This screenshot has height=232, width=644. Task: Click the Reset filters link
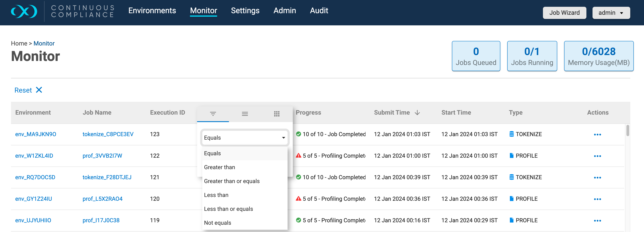pyautogui.click(x=23, y=90)
